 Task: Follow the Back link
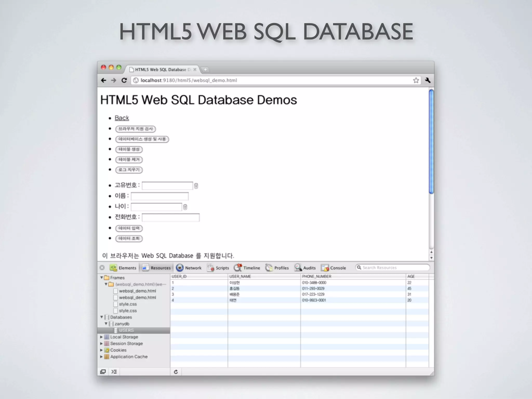coord(122,118)
